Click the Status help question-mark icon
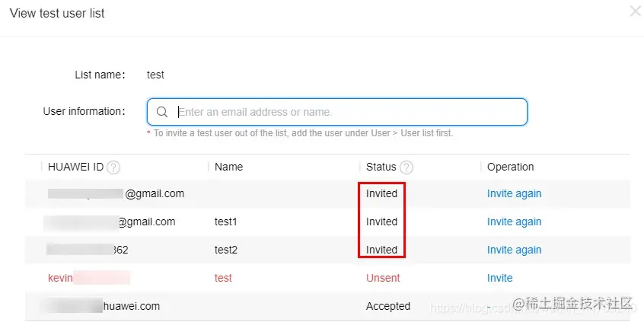 (406, 167)
